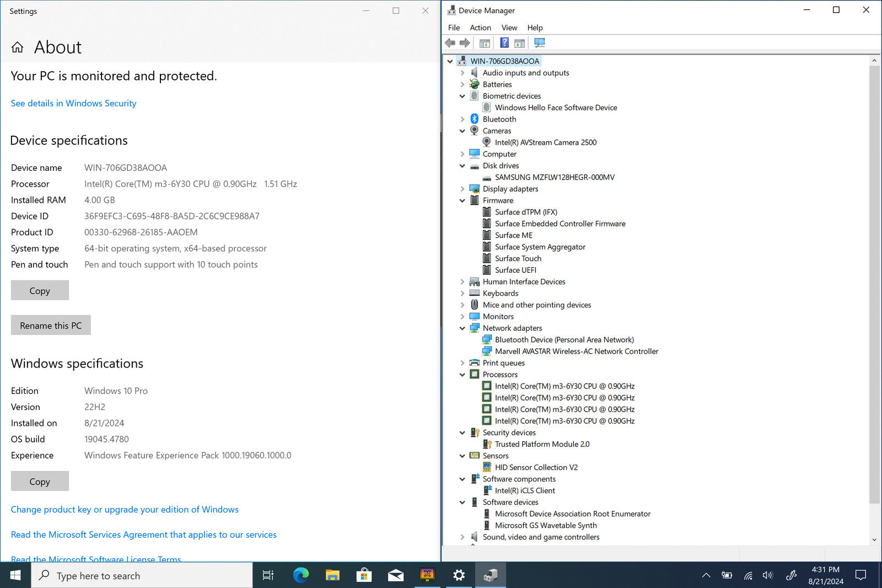Click the Device Manager vertical scrollbar thumb
Viewport: 882px width, 588px height.
(x=874, y=284)
